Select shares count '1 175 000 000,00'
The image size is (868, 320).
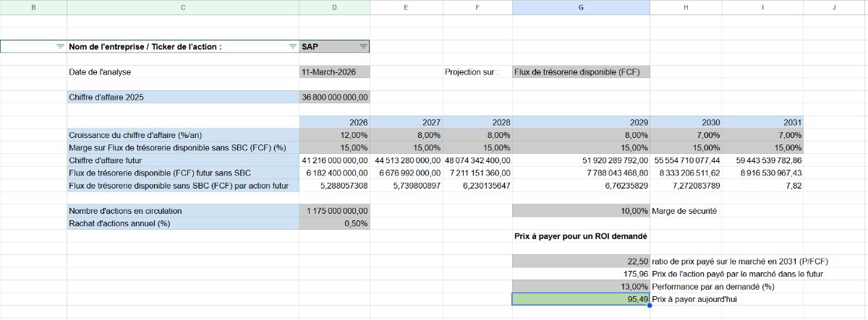click(334, 211)
